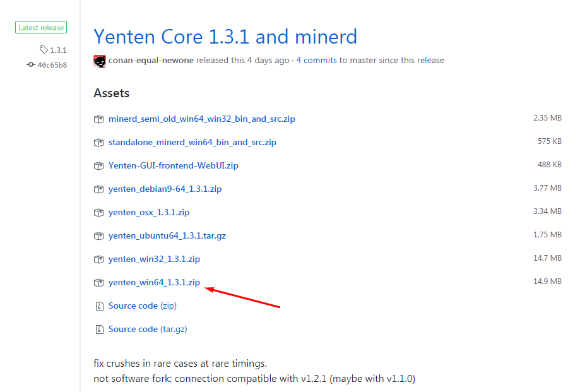Click the tag icon next to 1.3.1
Image resolution: width=580 pixels, height=392 pixels.
coord(44,49)
